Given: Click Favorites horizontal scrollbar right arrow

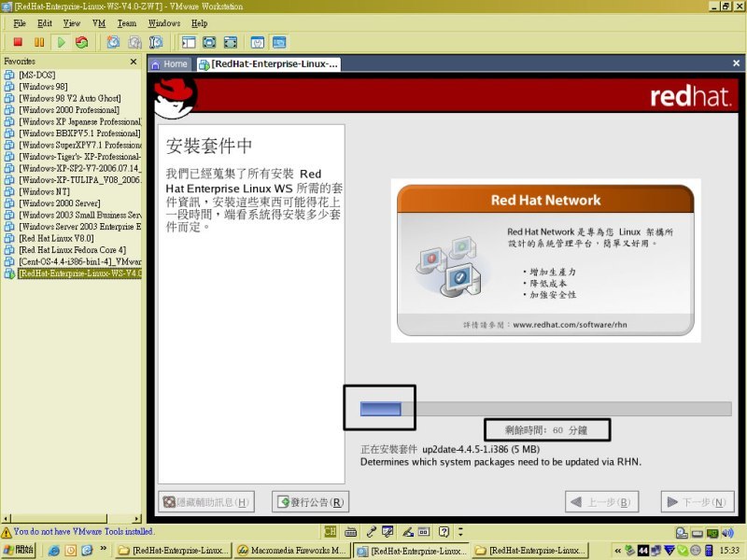Looking at the screenshot, I should 137,518.
